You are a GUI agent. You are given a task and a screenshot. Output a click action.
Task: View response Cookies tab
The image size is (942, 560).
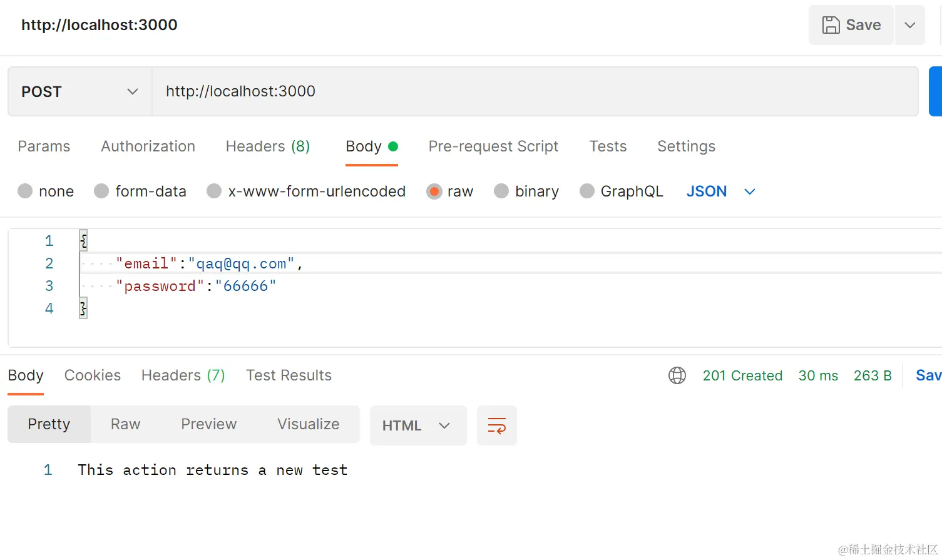[x=93, y=375]
